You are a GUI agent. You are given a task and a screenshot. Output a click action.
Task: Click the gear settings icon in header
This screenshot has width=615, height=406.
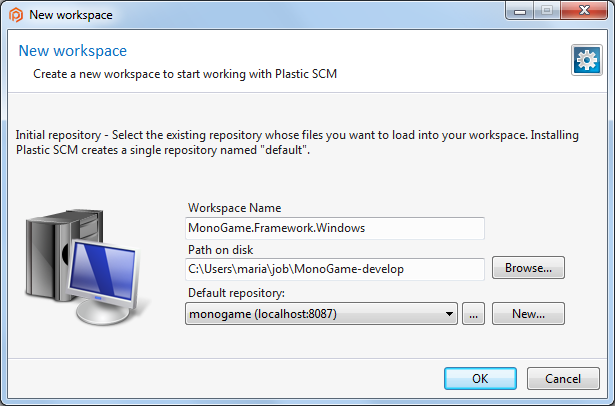585,60
